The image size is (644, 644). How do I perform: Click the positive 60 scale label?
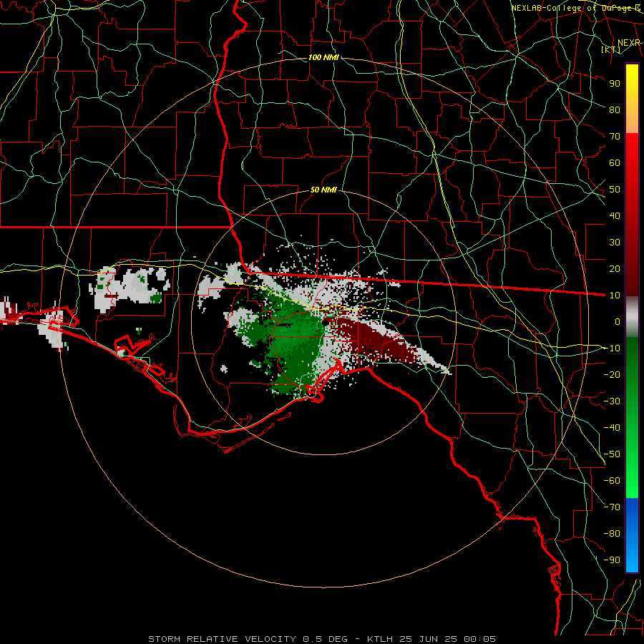tap(615, 162)
